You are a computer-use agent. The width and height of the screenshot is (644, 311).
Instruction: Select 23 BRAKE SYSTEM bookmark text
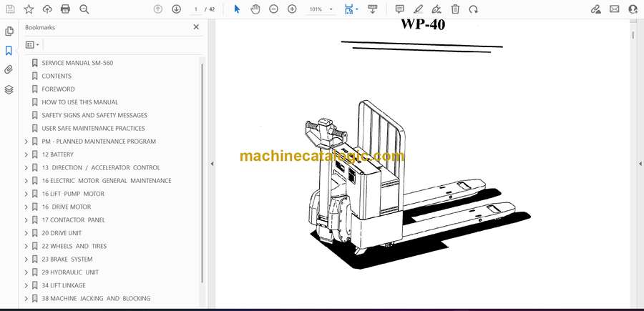(67, 260)
